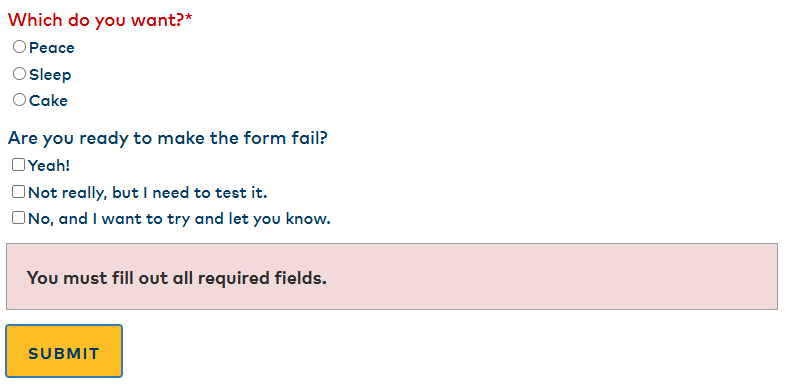Click the 'Are you ready to make the form fail?' question

point(168,138)
